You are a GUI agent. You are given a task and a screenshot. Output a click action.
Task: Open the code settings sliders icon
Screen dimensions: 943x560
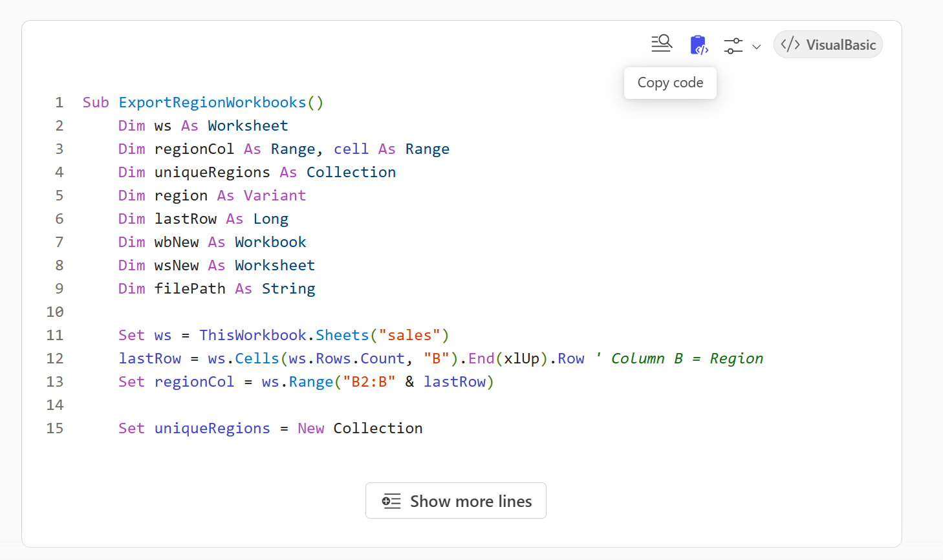coord(733,45)
